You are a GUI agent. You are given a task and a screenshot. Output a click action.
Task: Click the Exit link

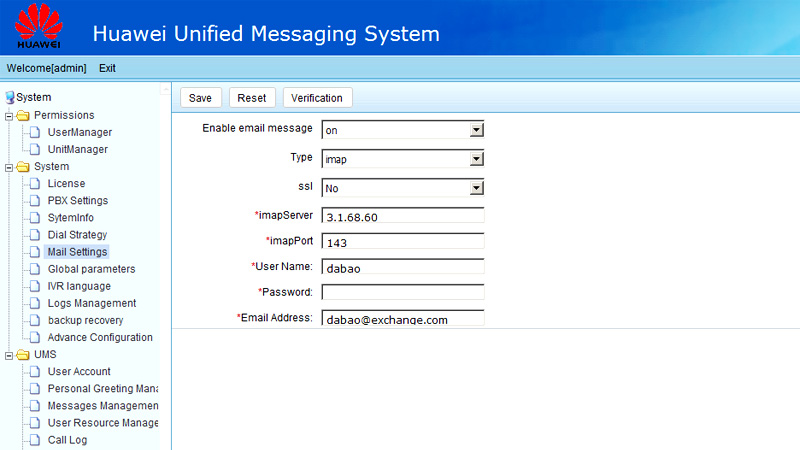(x=107, y=68)
